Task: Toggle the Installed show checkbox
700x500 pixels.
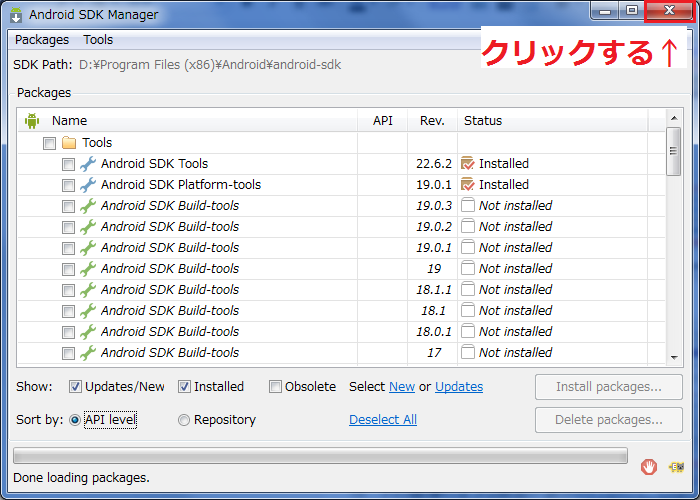Action: click(x=184, y=387)
